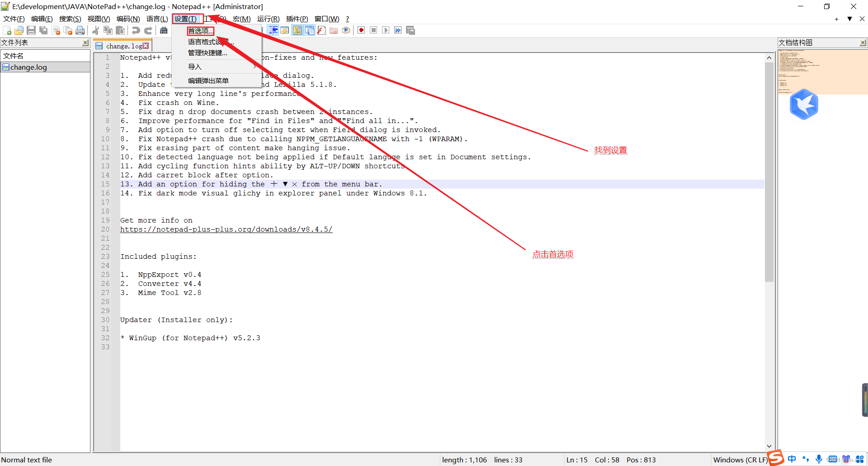
Task: Collapse the open 设置(T) menu
Action: (186, 19)
